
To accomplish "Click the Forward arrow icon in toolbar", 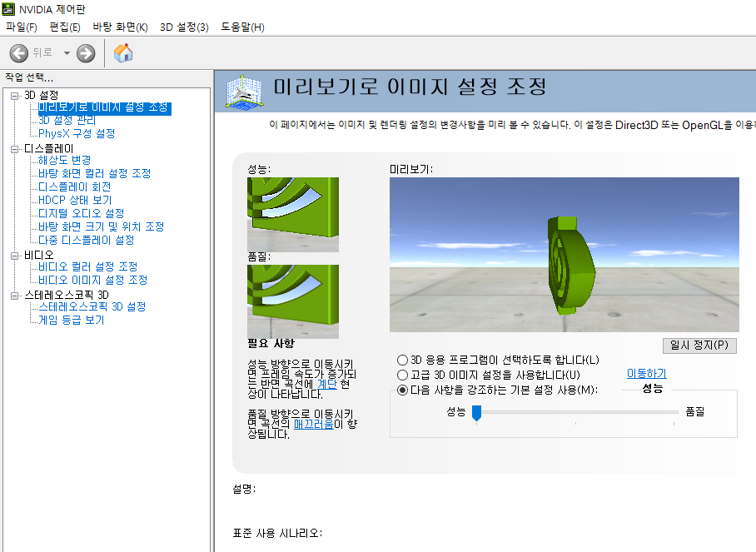I will click(x=86, y=53).
